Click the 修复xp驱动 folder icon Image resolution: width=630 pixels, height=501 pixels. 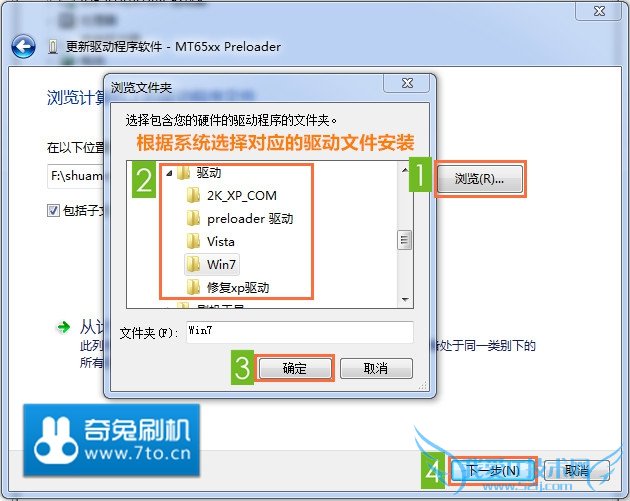pos(193,287)
